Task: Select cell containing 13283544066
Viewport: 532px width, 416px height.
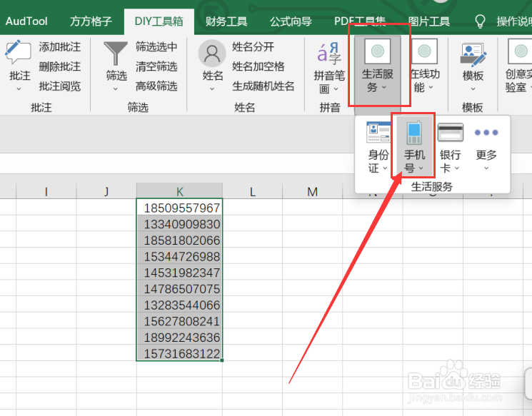Action: (179, 305)
